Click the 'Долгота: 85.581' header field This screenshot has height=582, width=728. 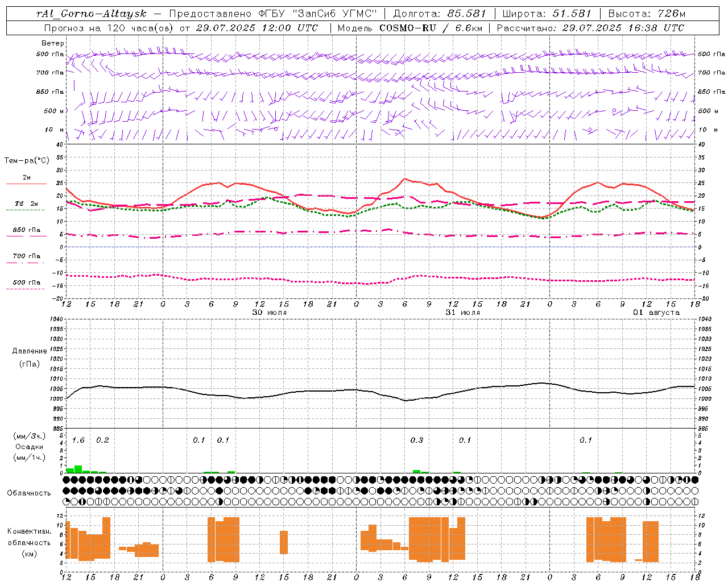pyautogui.click(x=441, y=14)
